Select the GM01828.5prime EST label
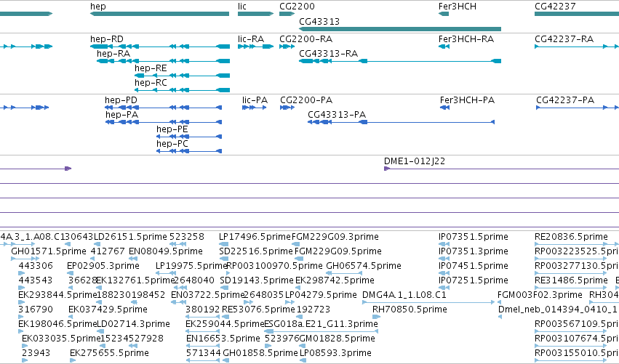Image resolution: width=619 pixels, height=364 pixels. (337, 339)
